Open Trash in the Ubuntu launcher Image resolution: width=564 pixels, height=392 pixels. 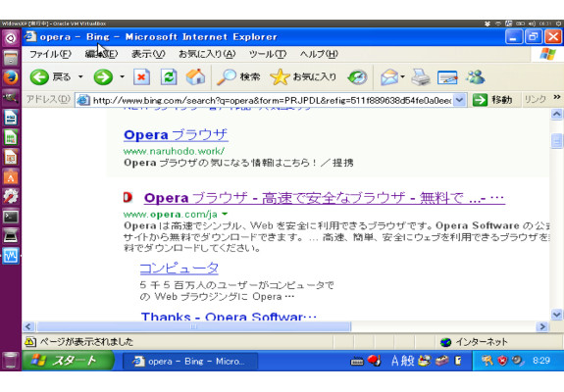tap(11, 360)
